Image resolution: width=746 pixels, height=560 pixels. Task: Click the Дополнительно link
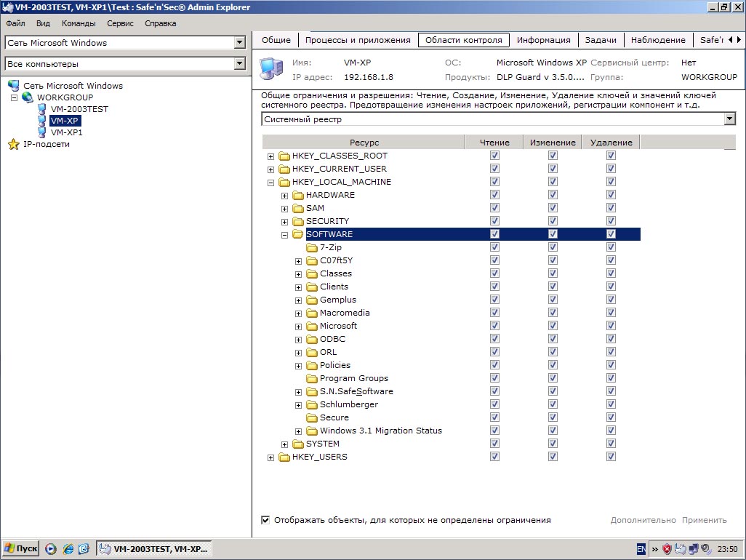coord(643,520)
